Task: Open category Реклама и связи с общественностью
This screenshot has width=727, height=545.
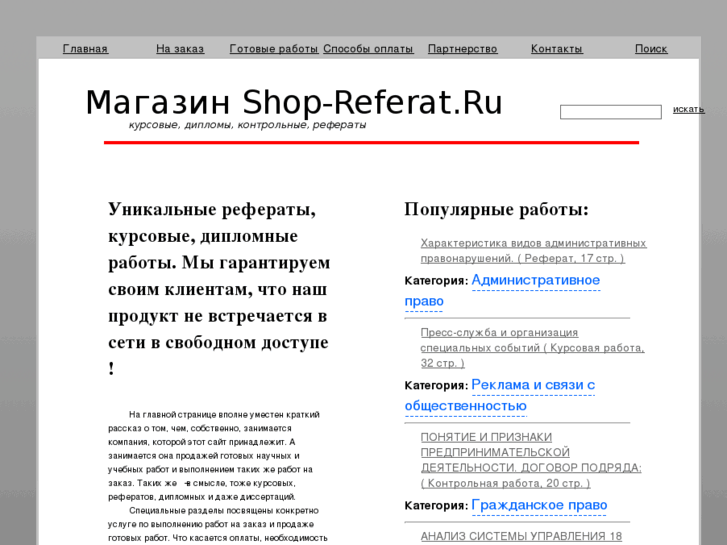Action: (500, 395)
